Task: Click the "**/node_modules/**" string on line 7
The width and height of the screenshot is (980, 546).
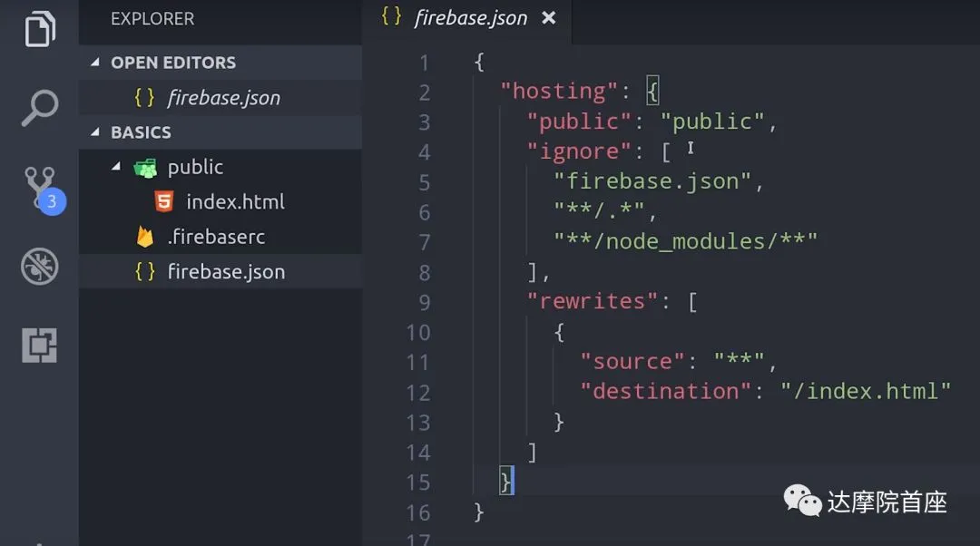Action: point(686,241)
